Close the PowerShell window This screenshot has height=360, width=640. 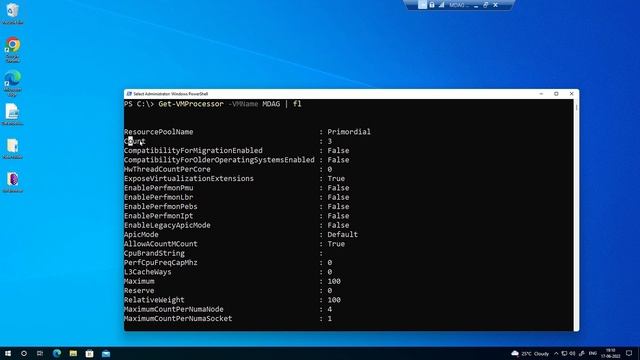click(x=571, y=94)
